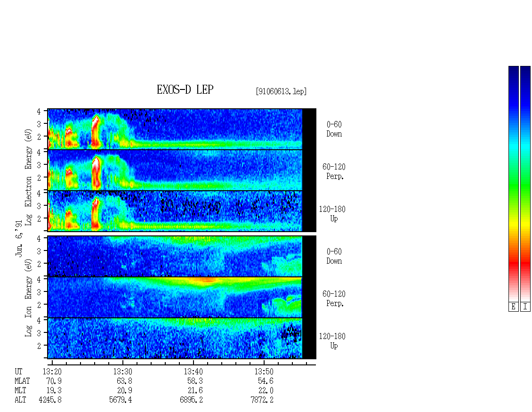Click the MLT value 21.6
532x412 pixels.
195,391
